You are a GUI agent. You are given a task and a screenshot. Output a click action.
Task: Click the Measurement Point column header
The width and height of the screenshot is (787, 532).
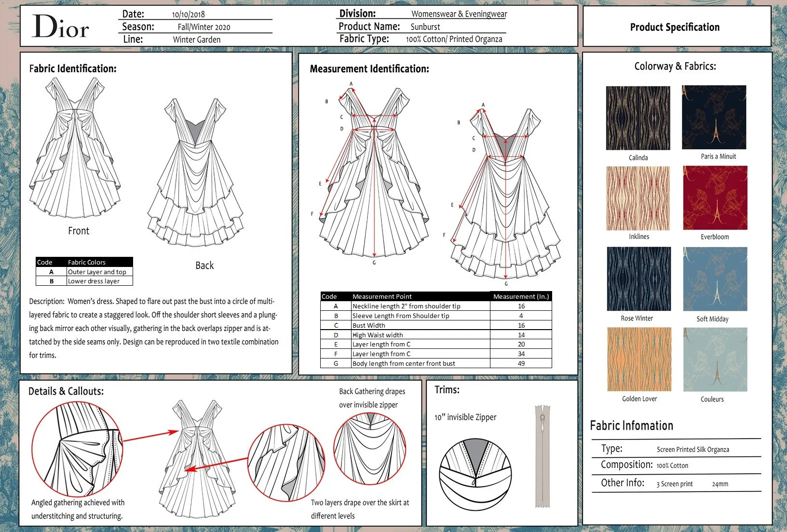(421, 296)
